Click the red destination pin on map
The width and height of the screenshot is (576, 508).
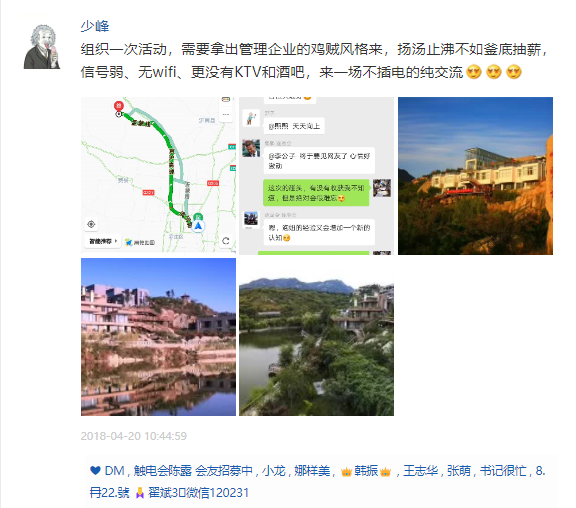pos(118,106)
